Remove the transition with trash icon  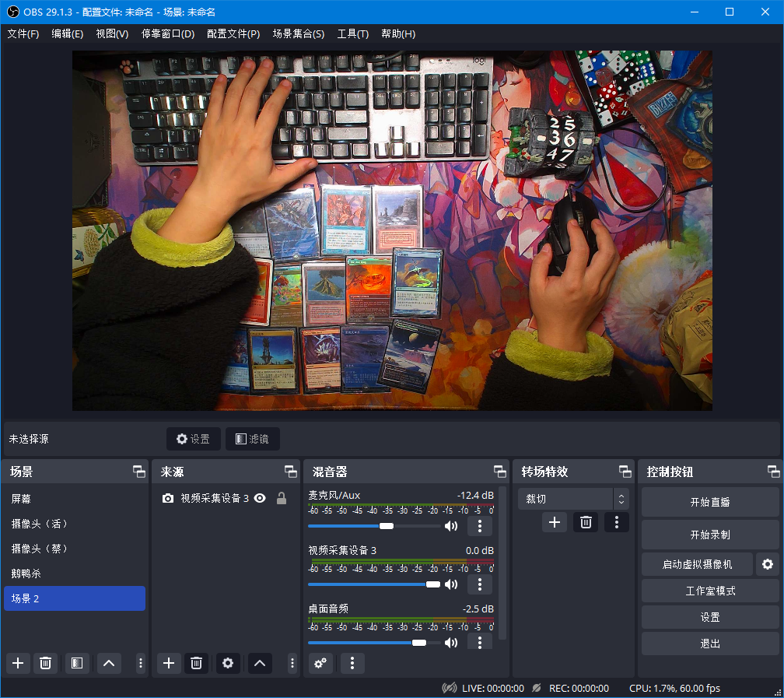[586, 522]
